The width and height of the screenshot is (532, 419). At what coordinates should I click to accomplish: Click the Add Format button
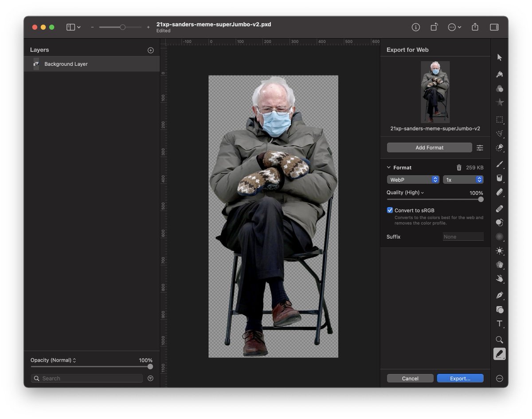coord(429,148)
